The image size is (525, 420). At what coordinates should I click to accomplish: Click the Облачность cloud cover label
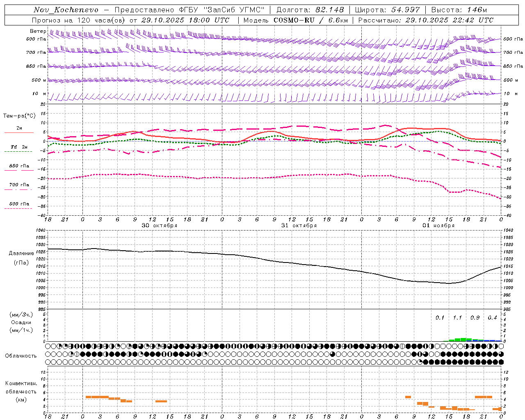point(21,356)
